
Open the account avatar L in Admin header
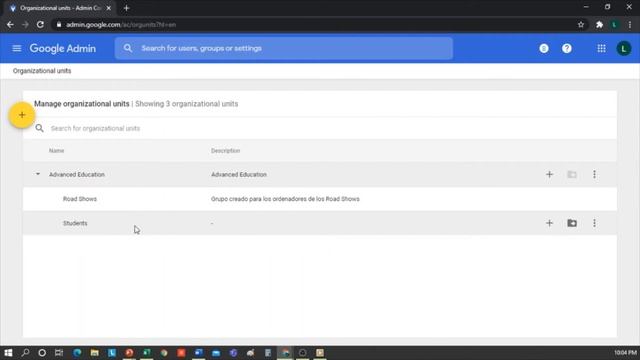623,49
